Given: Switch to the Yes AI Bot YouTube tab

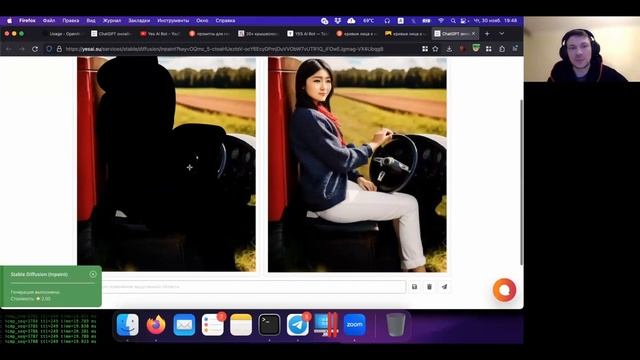Looking at the screenshot, I should [x=160, y=33].
